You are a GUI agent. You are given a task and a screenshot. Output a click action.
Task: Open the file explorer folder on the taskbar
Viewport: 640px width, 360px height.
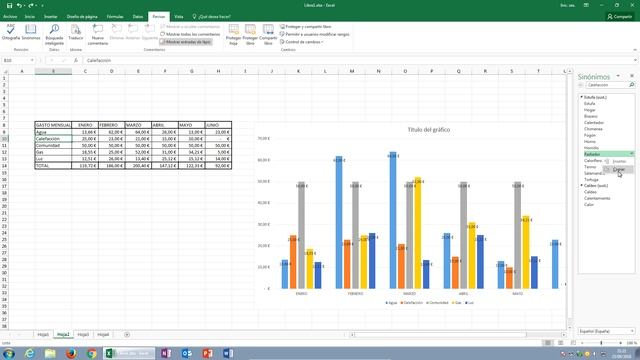tap(50, 353)
